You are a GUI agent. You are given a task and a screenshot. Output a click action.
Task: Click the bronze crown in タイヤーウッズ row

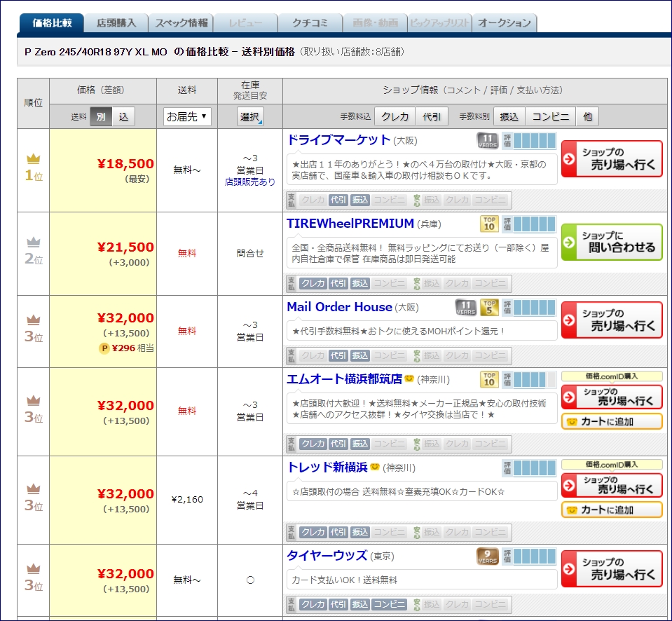tap(34, 568)
